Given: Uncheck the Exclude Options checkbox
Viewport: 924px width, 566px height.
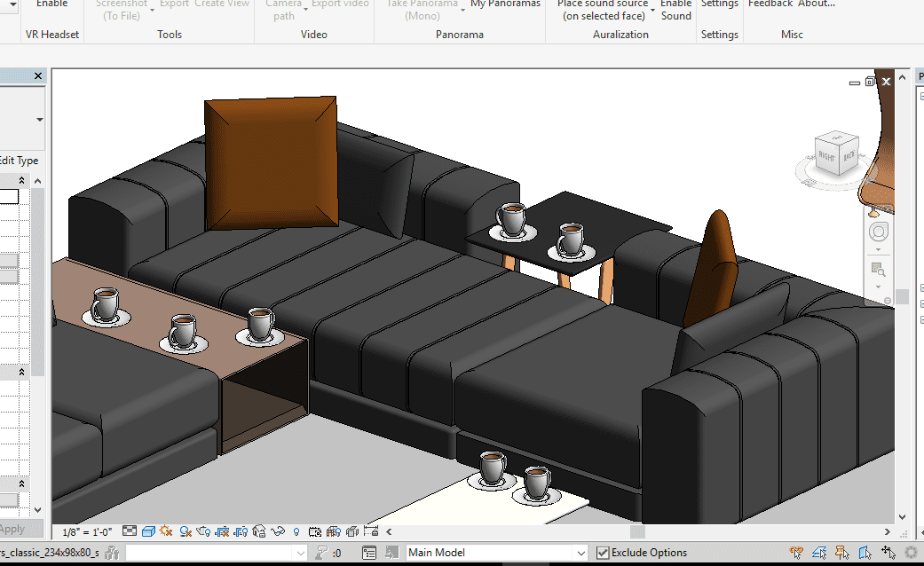Looking at the screenshot, I should point(603,553).
